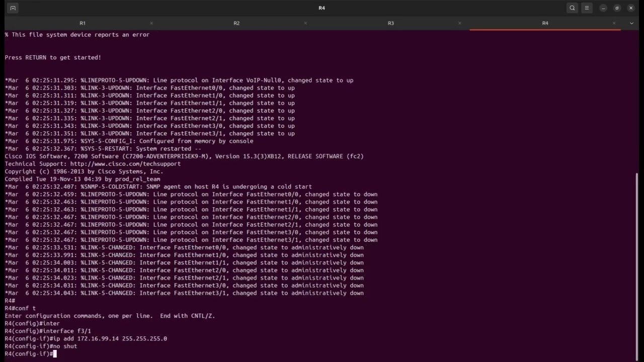Close the R3 tab
The width and height of the screenshot is (644, 362).
459,23
